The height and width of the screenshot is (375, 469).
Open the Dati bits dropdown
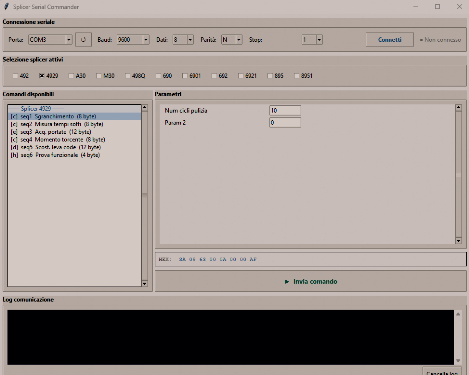[x=190, y=40]
